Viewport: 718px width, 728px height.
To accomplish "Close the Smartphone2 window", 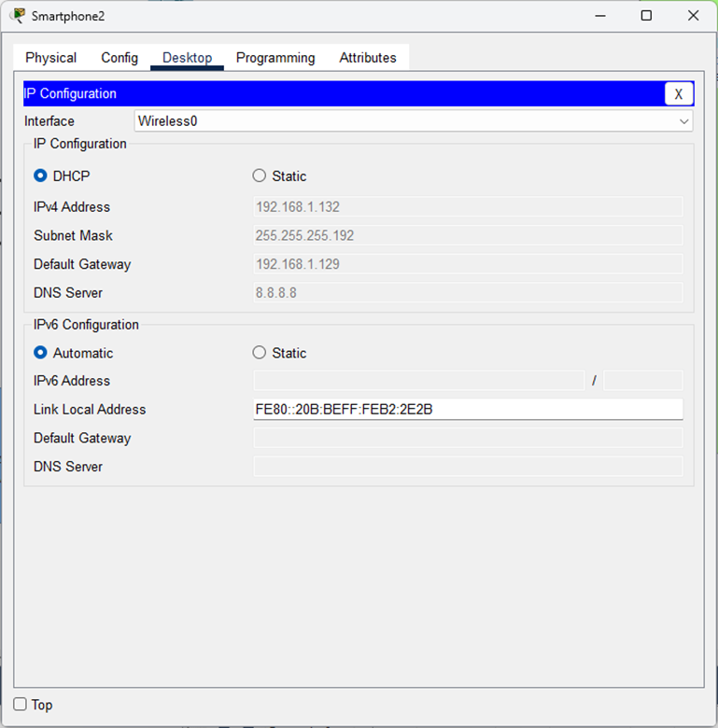I will click(x=693, y=16).
